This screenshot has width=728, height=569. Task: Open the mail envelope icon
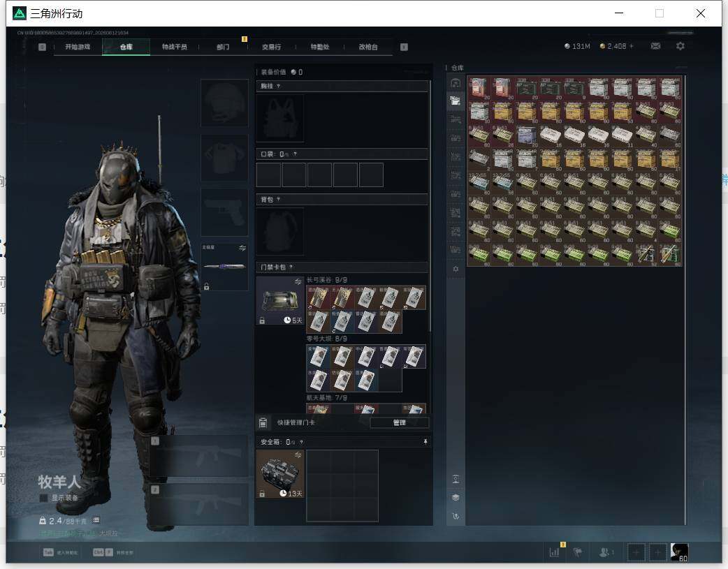click(655, 46)
